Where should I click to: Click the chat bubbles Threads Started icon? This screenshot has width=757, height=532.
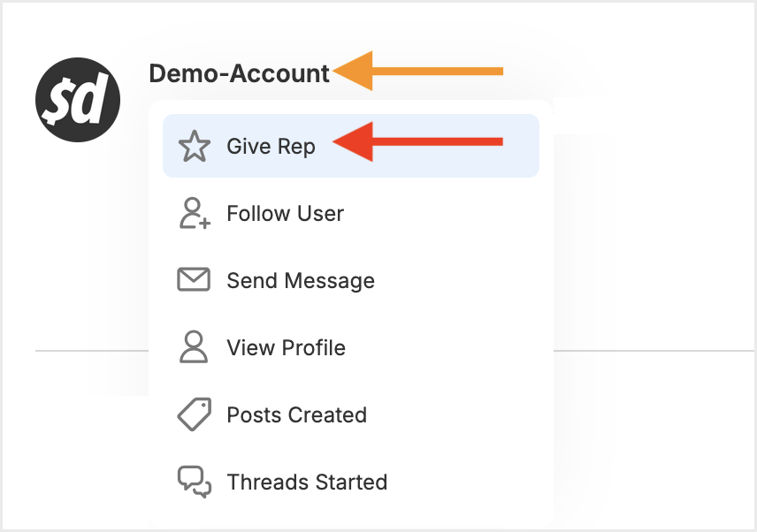(194, 483)
